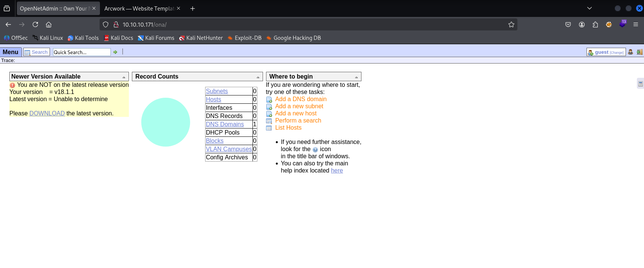Open the DNS Domains record link
The width and height of the screenshot is (644, 268).
225,124
